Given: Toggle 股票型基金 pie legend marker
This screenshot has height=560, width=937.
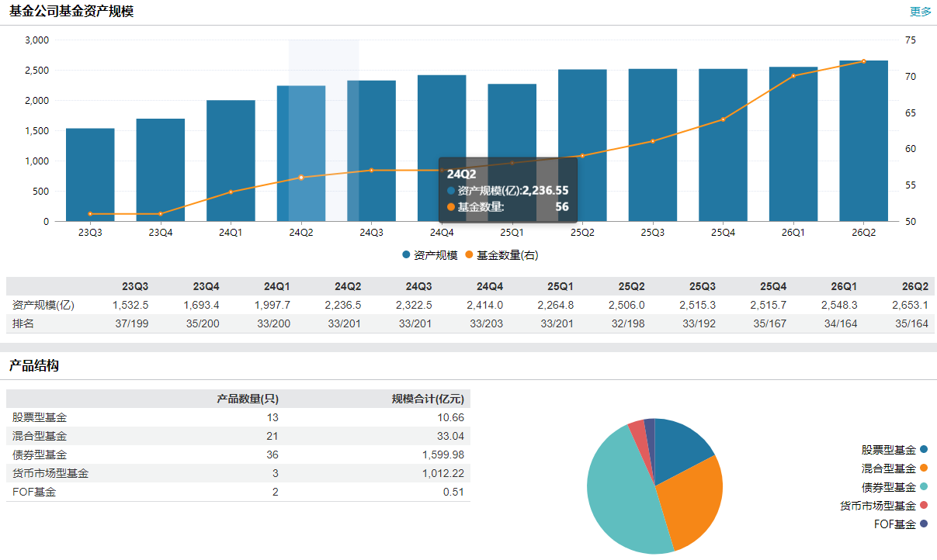Looking at the screenshot, I should point(924,449).
